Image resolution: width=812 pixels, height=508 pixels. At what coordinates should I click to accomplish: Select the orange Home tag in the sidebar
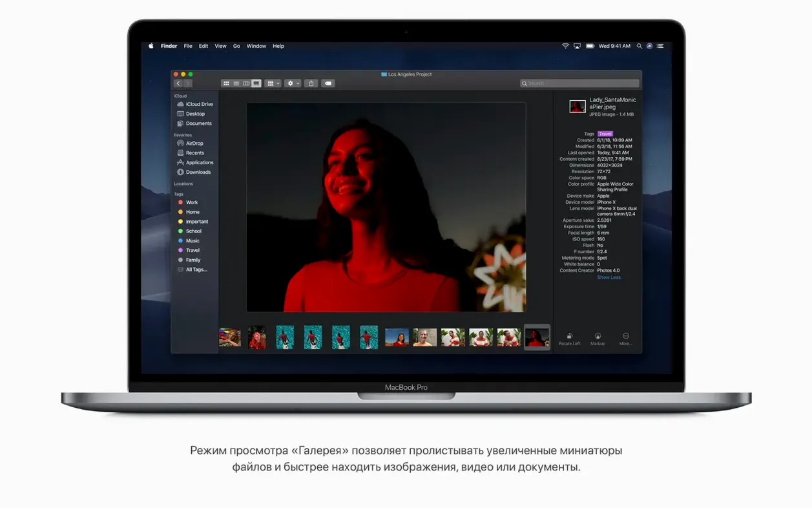point(189,212)
